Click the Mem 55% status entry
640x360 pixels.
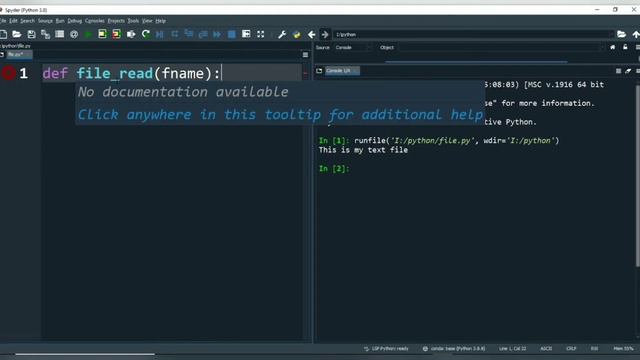tap(623, 349)
